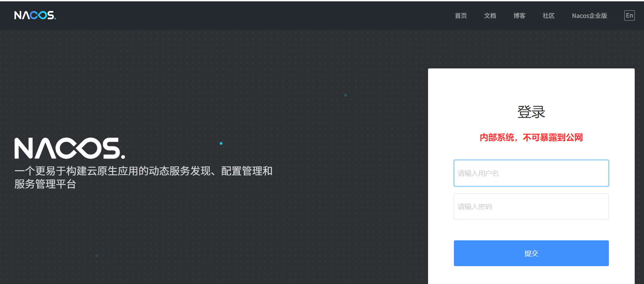This screenshot has width=644, height=284.
Task: Open Nacos企业版 from the navigation
Action: click(590, 16)
